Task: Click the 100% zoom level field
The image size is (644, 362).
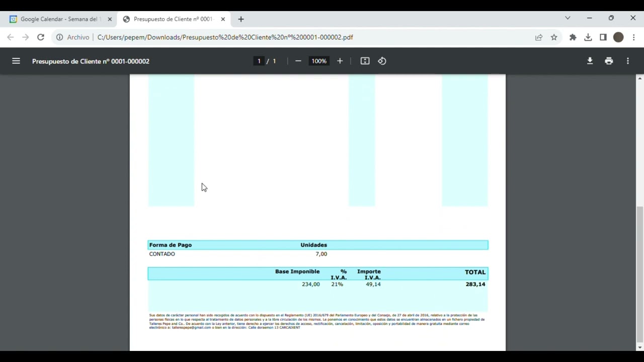Action: tap(319, 61)
